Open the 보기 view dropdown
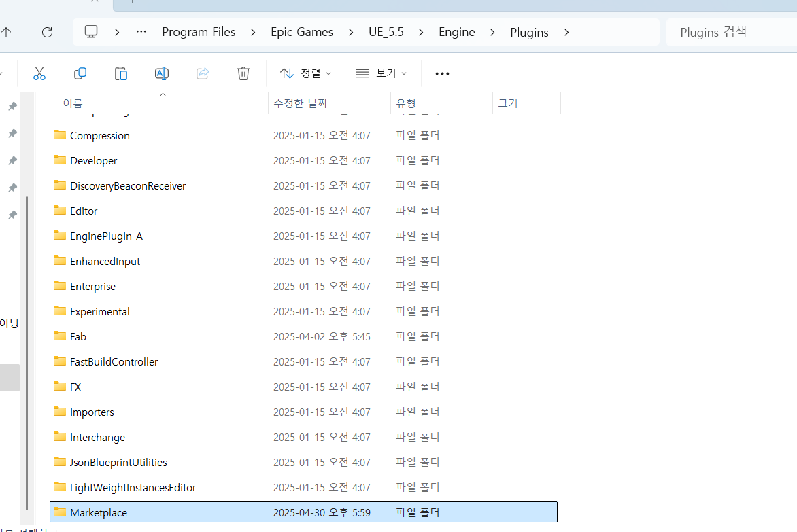Image resolution: width=797 pixels, height=532 pixels. (x=381, y=73)
